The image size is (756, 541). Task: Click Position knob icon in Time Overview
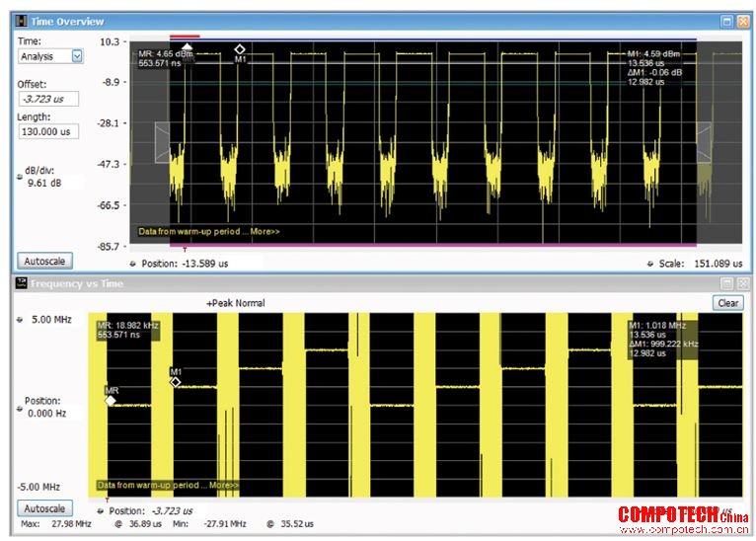pos(133,264)
